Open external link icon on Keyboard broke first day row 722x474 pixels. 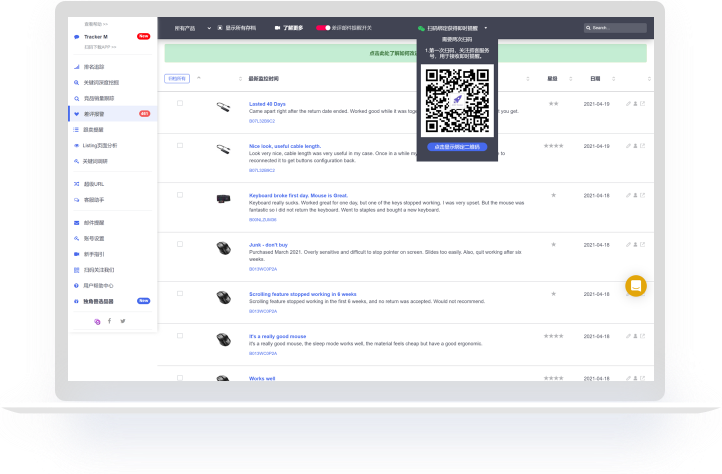pos(642,195)
